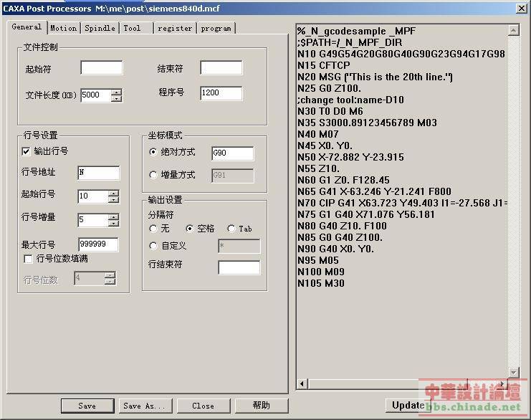Close the CAXA Post Processors window

[521, 9]
